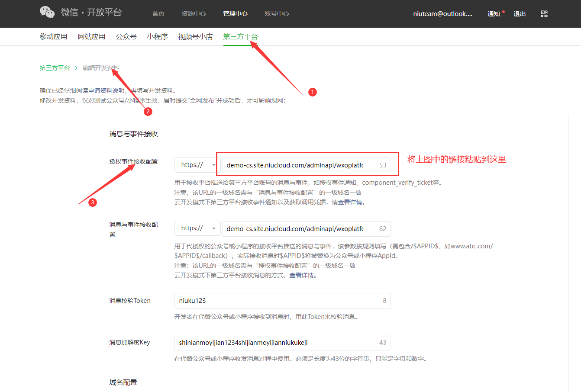This screenshot has height=392, width=581.
Task: Click the WeChat Open Platform logo
Action: pos(81,13)
